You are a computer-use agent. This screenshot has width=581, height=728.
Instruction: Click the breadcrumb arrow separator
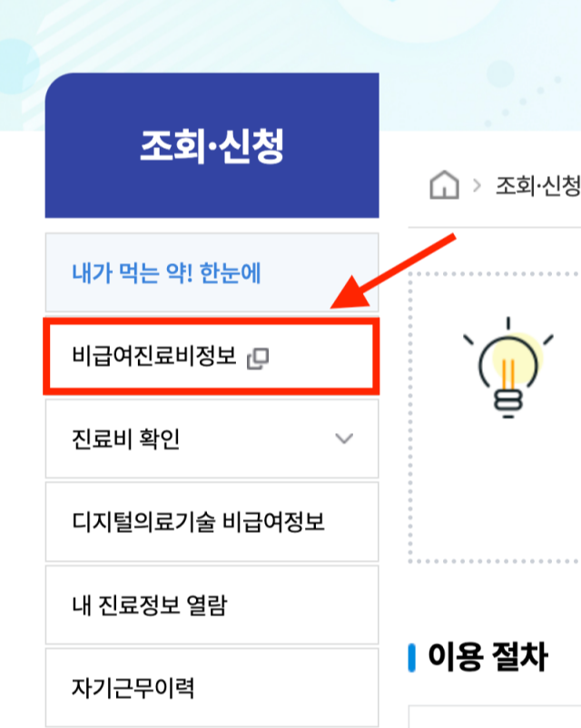click(x=477, y=186)
